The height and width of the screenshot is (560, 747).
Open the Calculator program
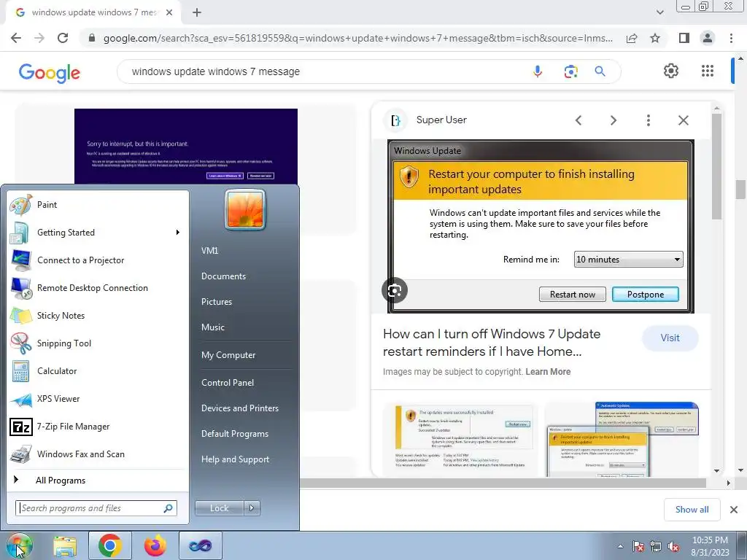tap(97, 371)
